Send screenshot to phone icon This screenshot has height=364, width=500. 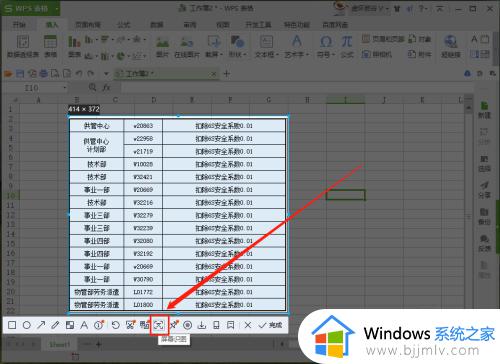(x=216, y=325)
